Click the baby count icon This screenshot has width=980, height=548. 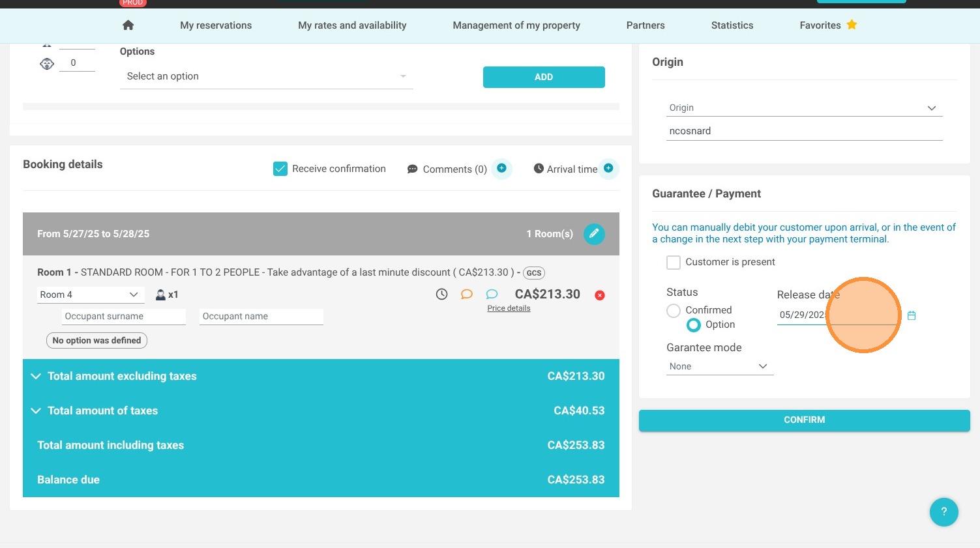tap(46, 63)
